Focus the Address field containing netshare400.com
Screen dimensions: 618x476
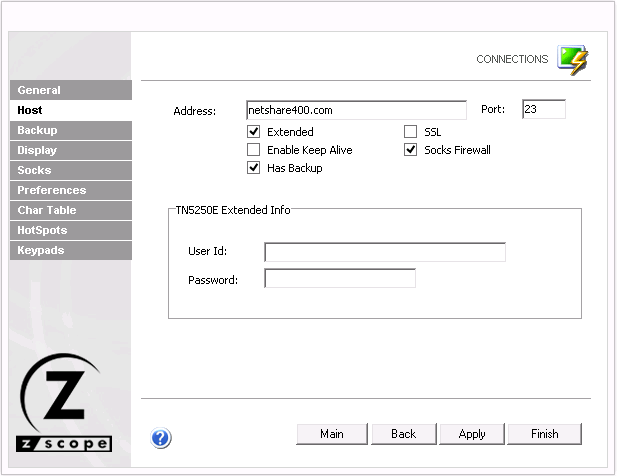coord(356,110)
